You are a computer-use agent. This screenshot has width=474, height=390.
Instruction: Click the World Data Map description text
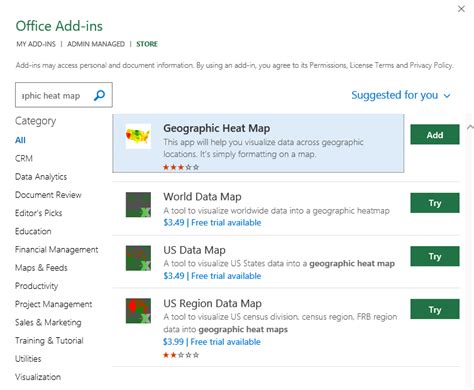coord(276,211)
